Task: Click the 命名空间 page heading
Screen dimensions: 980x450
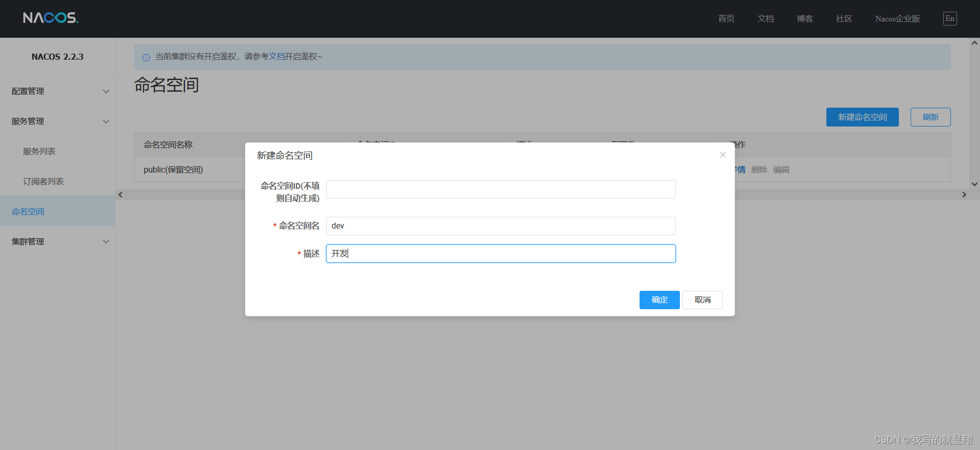Action: (x=166, y=85)
